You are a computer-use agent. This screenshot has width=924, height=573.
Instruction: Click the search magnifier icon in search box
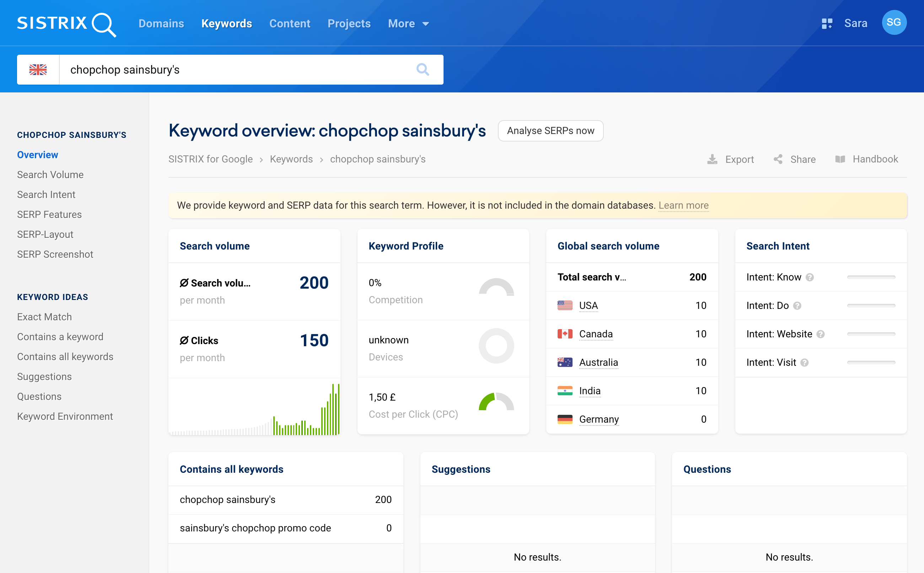pyautogui.click(x=423, y=69)
